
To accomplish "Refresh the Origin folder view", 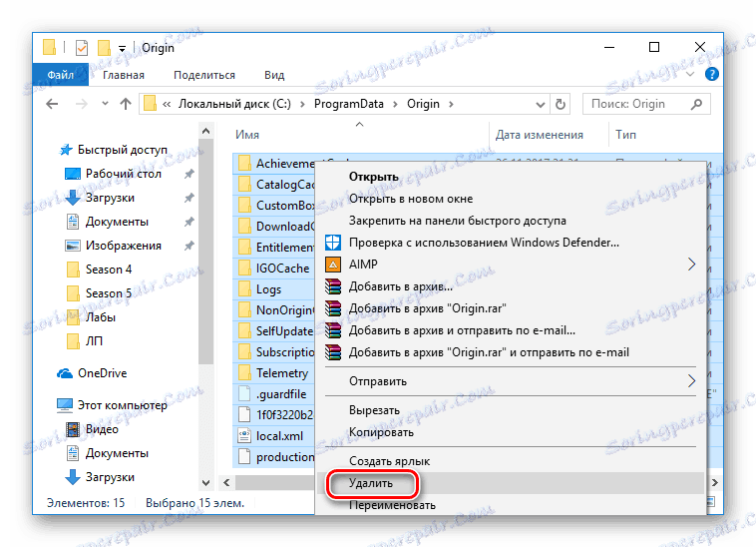I will click(x=560, y=104).
